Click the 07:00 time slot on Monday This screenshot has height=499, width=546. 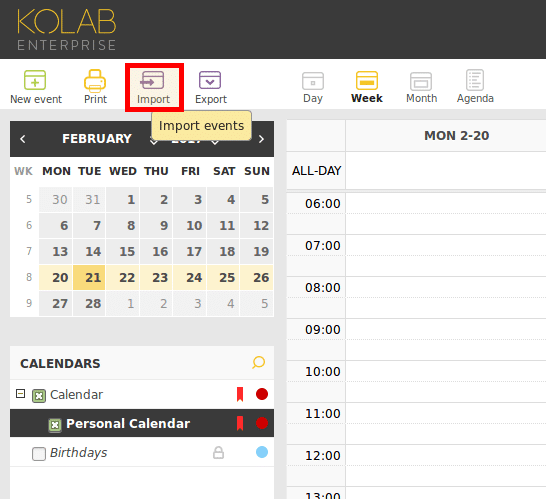tap(446, 245)
